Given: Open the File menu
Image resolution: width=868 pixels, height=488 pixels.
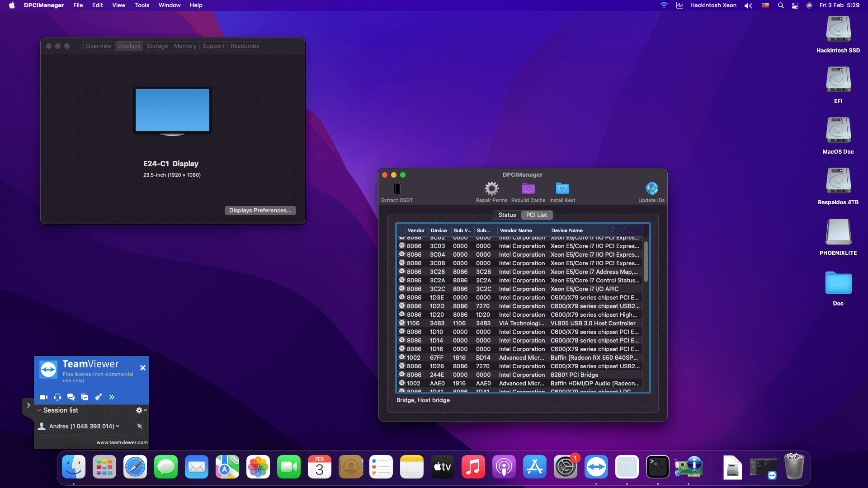Looking at the screenshot, I should 78,5.
